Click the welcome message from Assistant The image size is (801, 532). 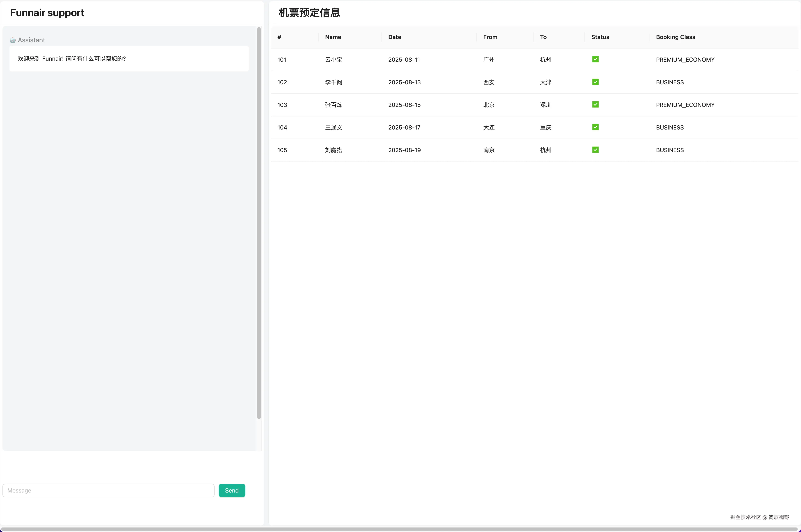coord(72,59)
